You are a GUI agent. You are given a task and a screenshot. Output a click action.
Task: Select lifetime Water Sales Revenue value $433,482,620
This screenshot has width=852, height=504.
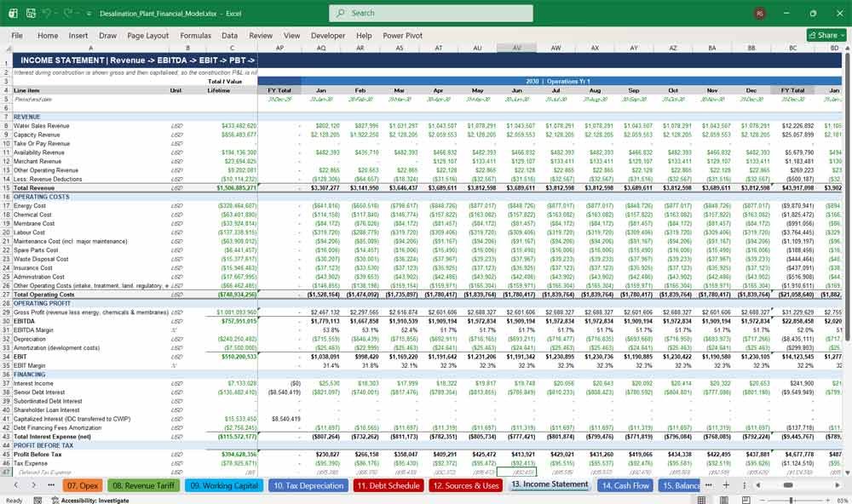(232, 125)
